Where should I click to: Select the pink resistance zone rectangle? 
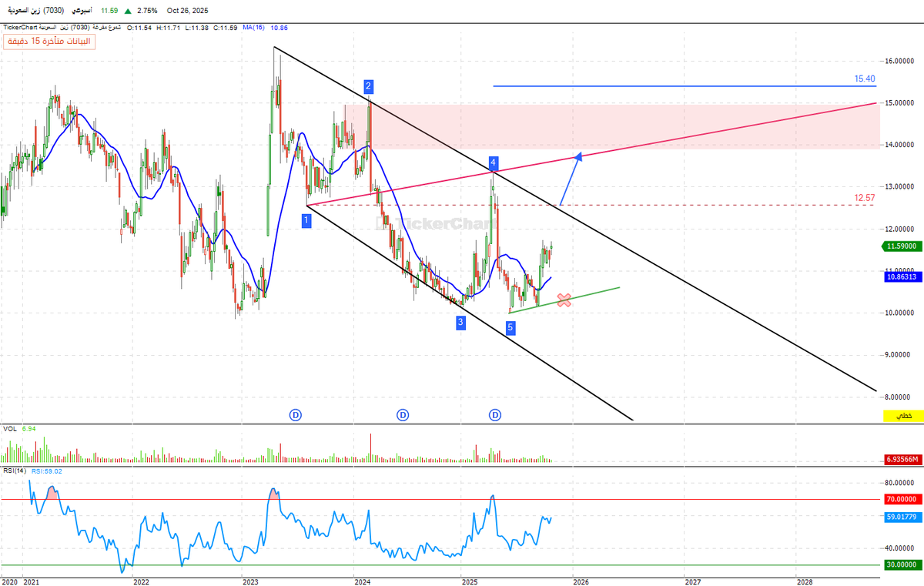pyautogui.click(x=611, y=127)
